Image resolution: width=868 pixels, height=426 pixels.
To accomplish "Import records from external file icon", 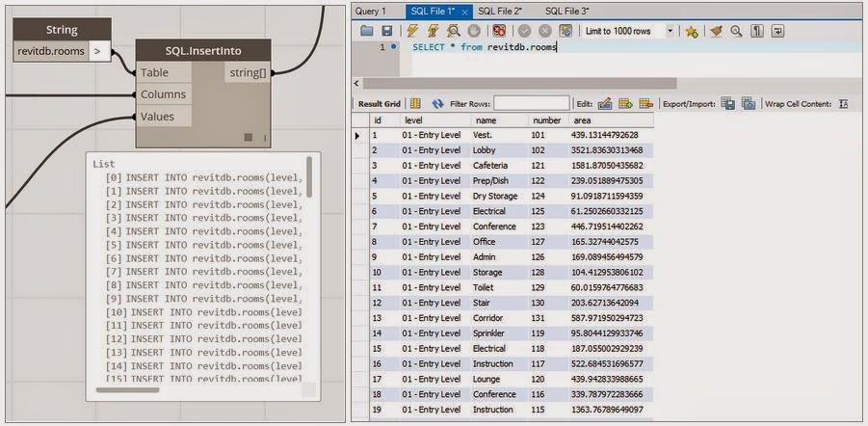I will pos(749,103).
